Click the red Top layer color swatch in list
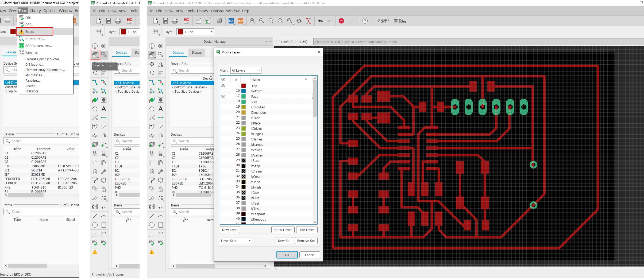 [244, 86]
